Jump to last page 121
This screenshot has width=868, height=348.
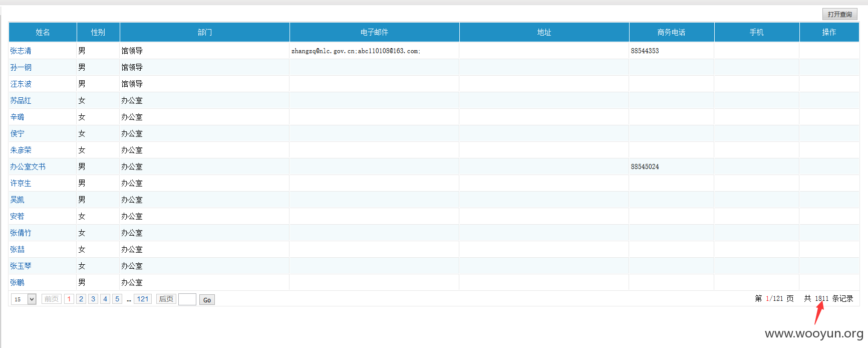click(143, 299)
